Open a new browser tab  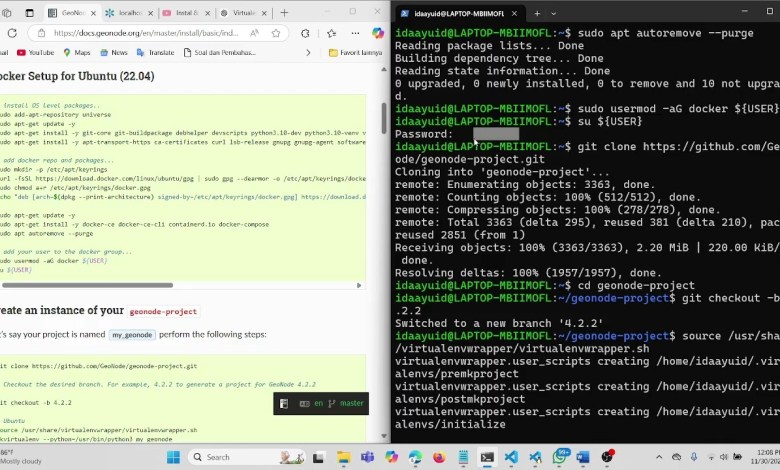(x=284, y=13)
